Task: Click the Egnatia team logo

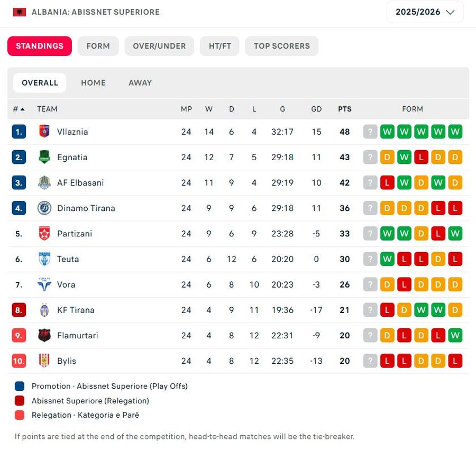Action: click(x=44, y=157)
